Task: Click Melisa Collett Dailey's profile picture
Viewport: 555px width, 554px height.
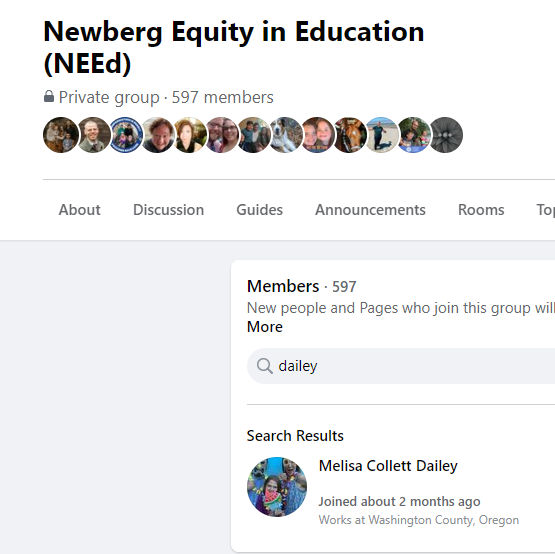Action: tap(277, 487)
